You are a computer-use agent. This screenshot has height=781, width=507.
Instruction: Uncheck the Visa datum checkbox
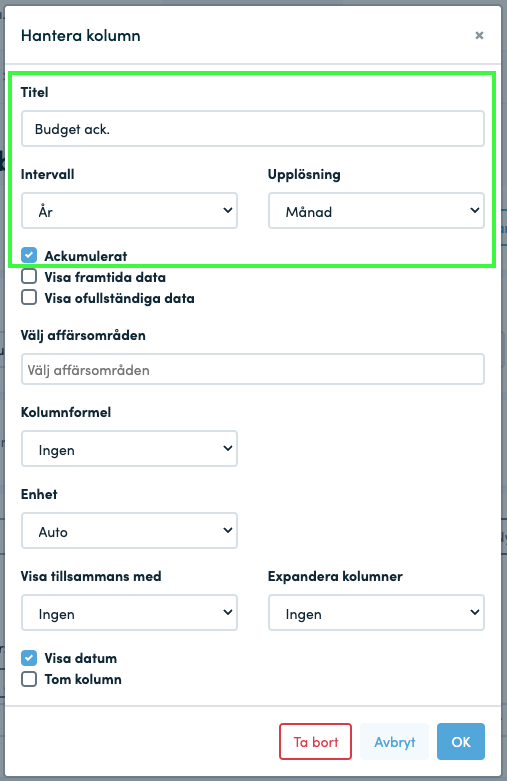point(29,658)
